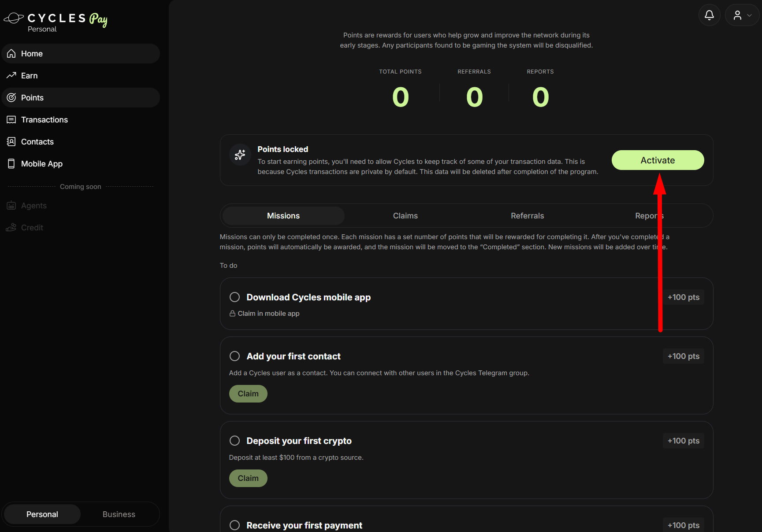Switch to the Claims tab
762x532 pixels.
click(x=405, y=216)
